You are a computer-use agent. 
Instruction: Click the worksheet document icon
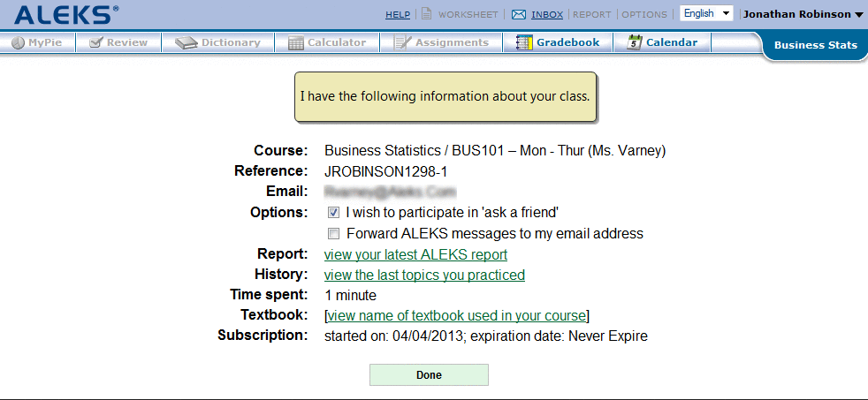(x=426, y=14)
